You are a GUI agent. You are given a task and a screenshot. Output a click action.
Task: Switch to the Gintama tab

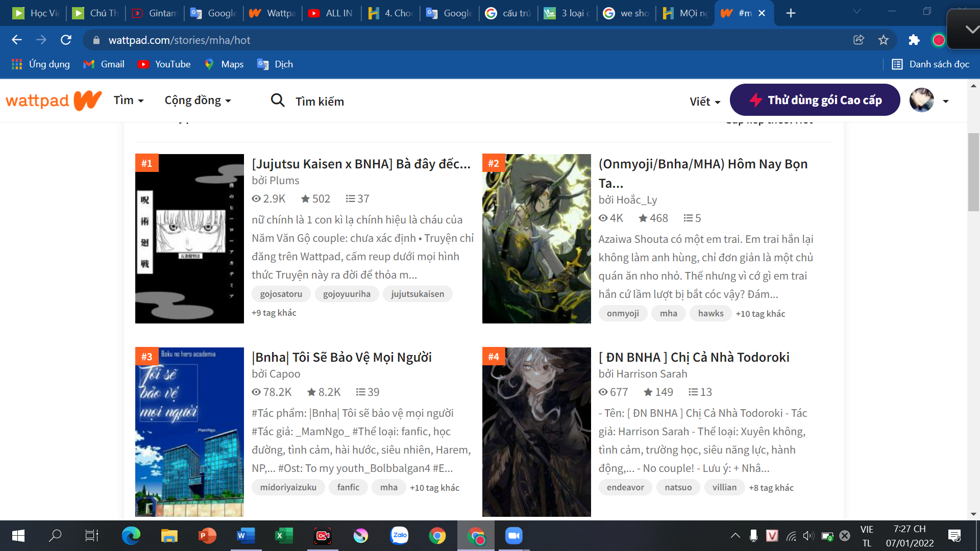click(155, 13)
